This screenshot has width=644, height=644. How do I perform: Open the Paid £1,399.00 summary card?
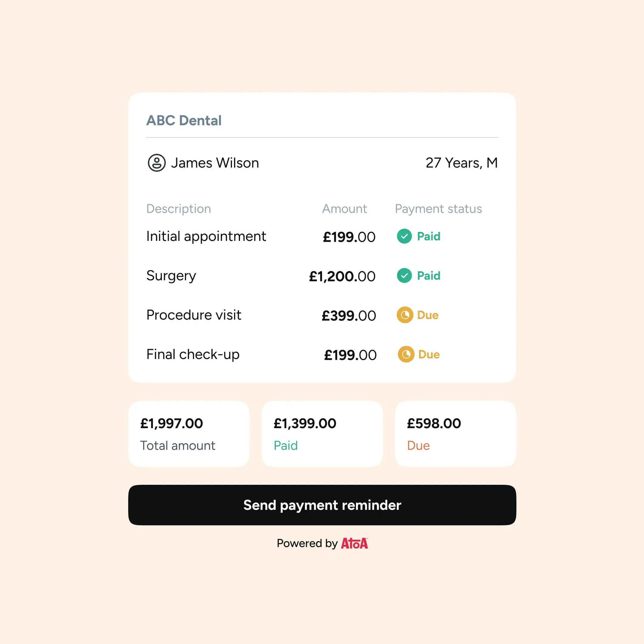pos(322,434)
